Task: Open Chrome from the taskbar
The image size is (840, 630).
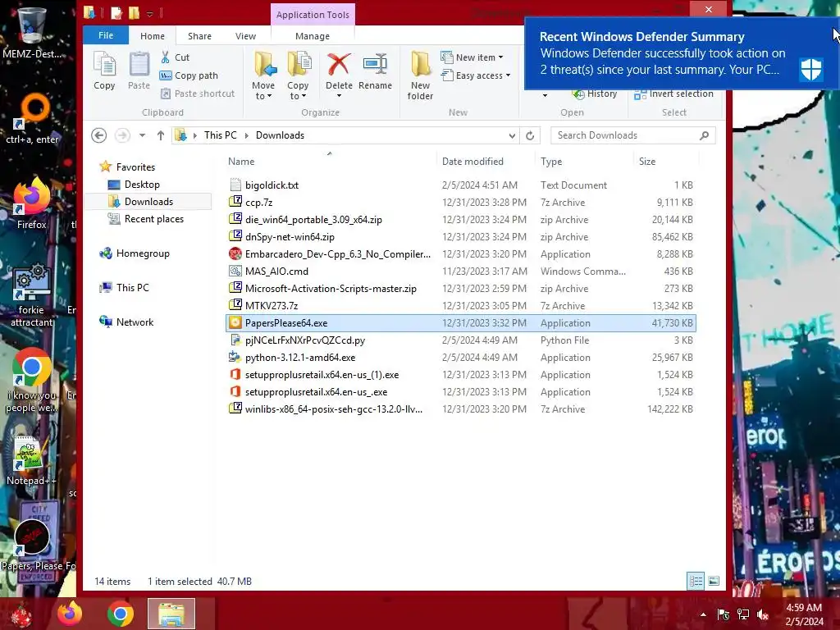Action: (121, 614)
